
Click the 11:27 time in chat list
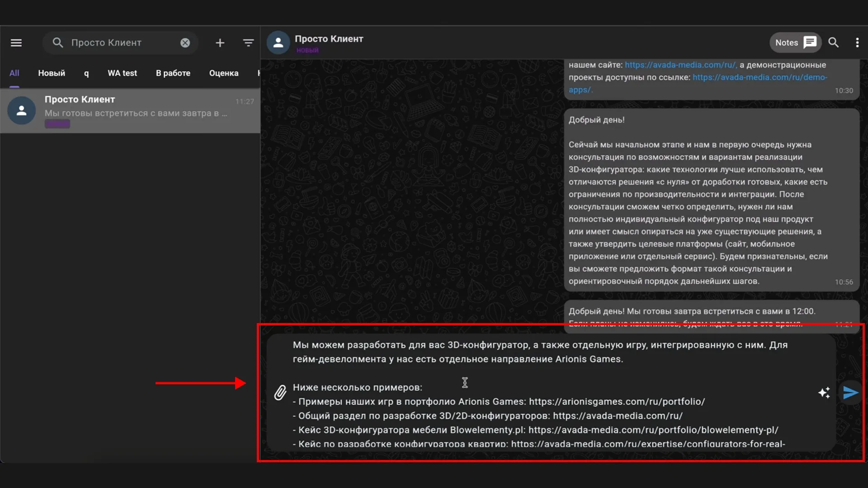[245, 101]
